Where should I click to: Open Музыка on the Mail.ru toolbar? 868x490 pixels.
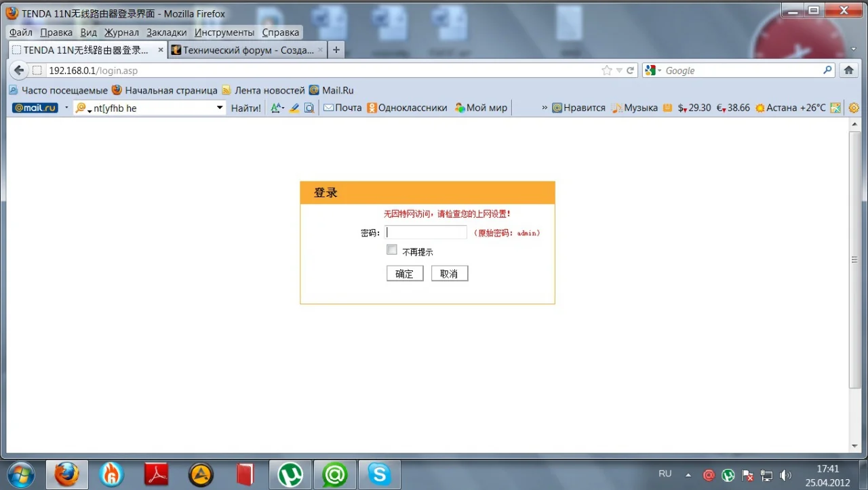click(635, 108)
